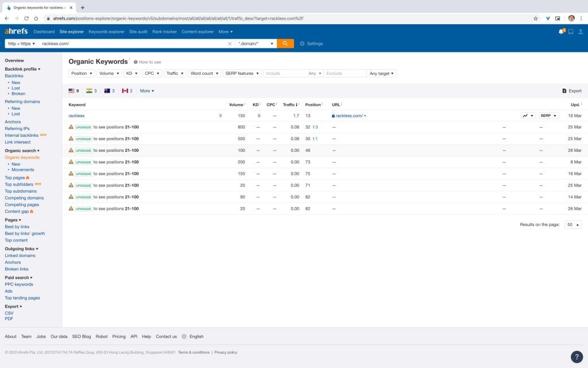Select the Canada flag filter

[125, 91]
